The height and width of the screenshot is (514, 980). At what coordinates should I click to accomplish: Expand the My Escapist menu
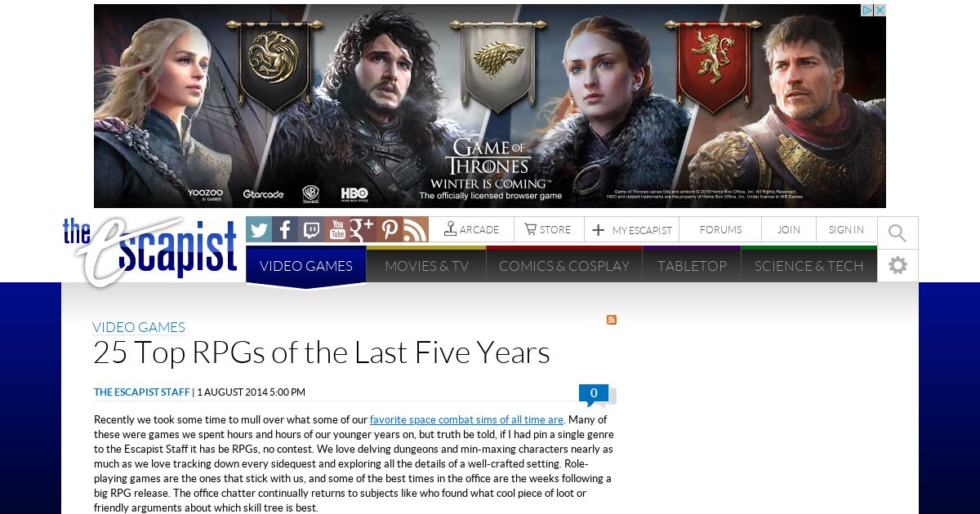tap(631, 230)
